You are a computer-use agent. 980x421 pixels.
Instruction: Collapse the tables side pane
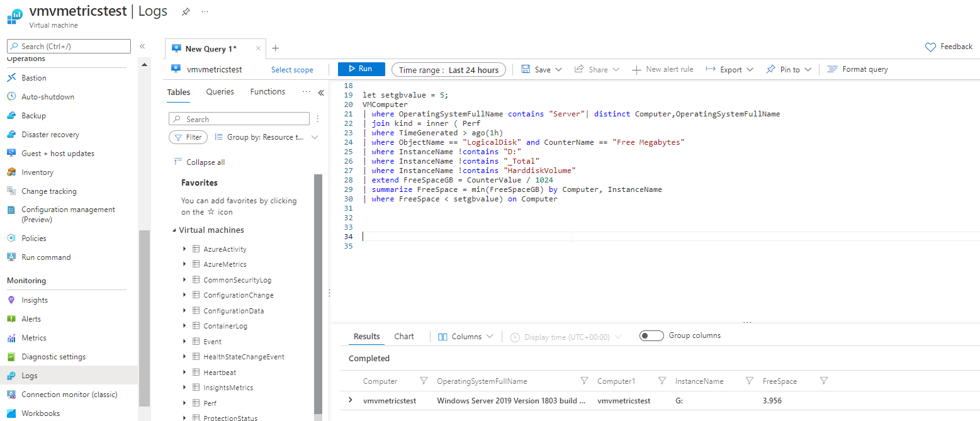click(x=320, y=93)
